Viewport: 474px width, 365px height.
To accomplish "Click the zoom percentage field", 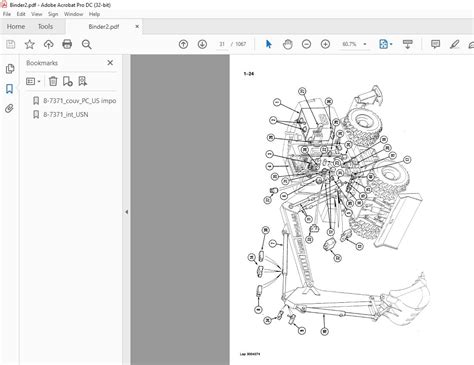I will tap(349, 44).
